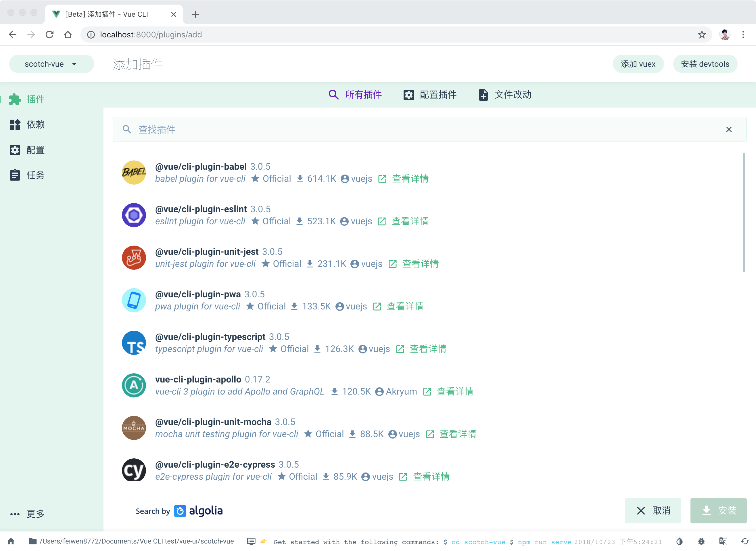Switch to the 所有插件 tab
This screenshot has width=756, height=551.
pyautogui.click(x=355, y=95)
